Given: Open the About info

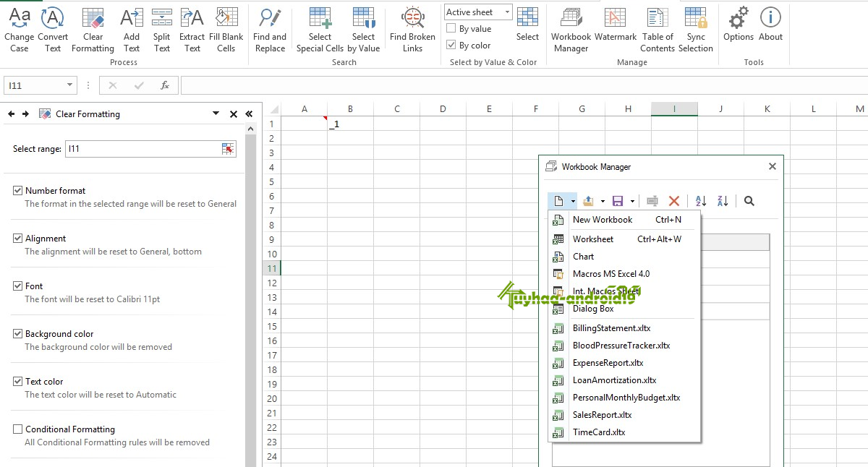Looking at the screenshot, I should (770, 25).
